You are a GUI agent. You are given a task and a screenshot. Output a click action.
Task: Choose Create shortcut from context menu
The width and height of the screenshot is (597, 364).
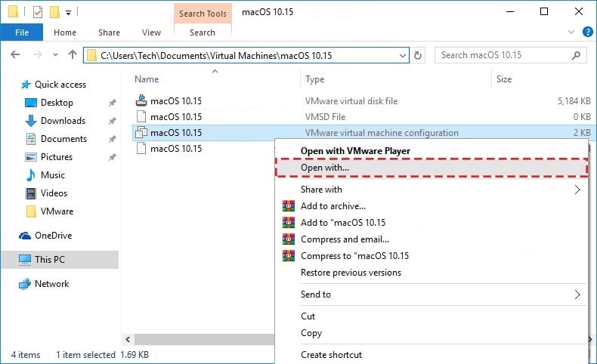coord(331,355)
